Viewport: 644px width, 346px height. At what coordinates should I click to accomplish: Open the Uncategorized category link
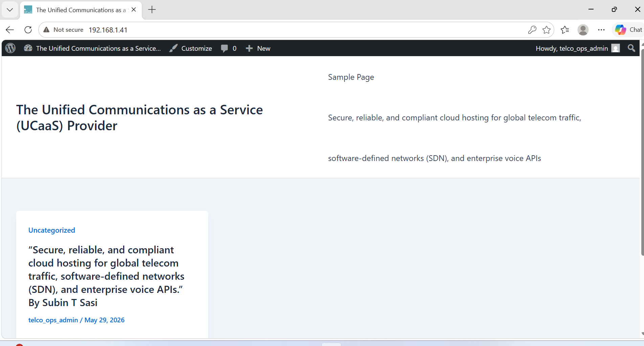point(52,230)
